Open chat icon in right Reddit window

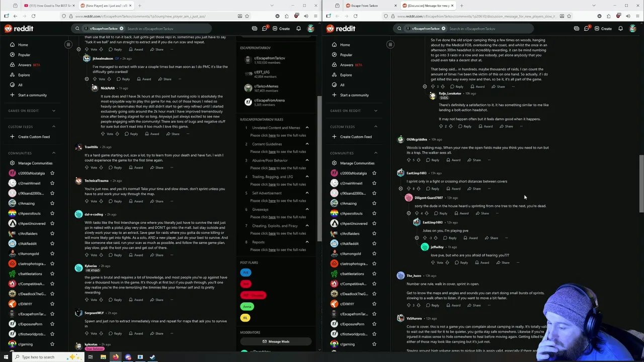(x=587, y=29)
